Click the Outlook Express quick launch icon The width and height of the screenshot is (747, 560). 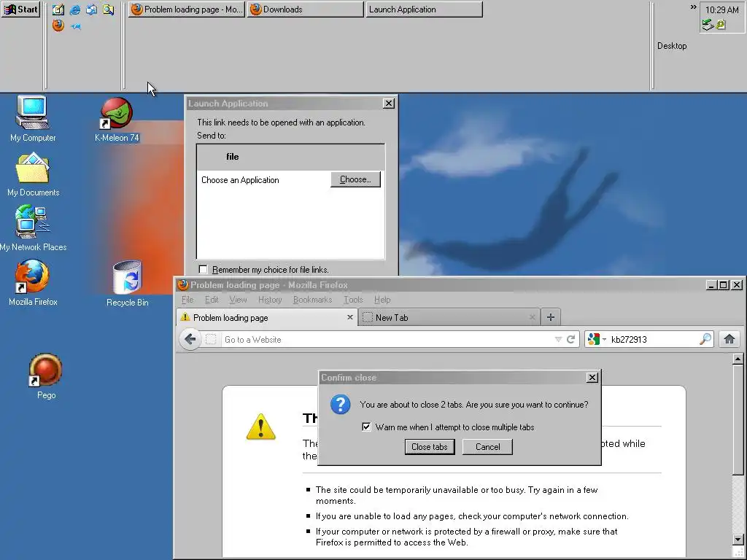91,9
